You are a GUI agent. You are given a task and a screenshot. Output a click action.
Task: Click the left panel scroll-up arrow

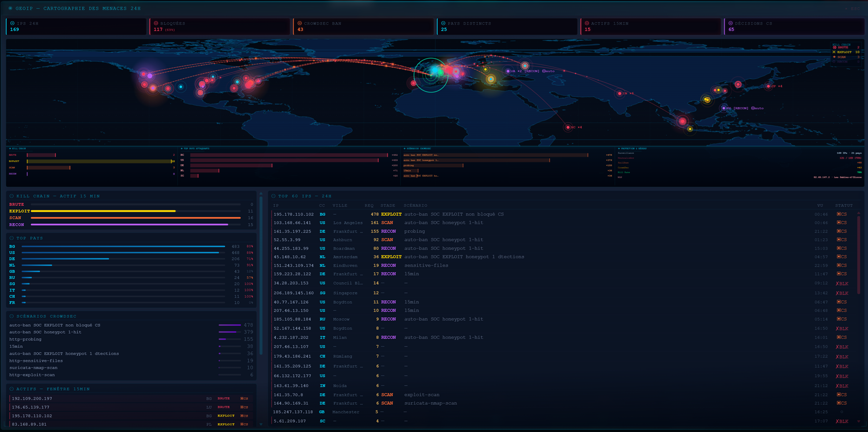pyautogui.click(x=261, y=193)
